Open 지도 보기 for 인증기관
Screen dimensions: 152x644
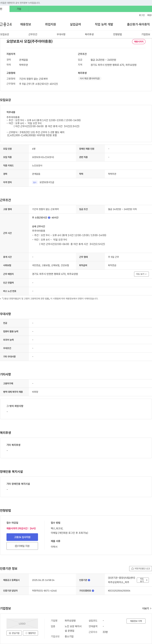pyautogui.click(x=143, y=580)
